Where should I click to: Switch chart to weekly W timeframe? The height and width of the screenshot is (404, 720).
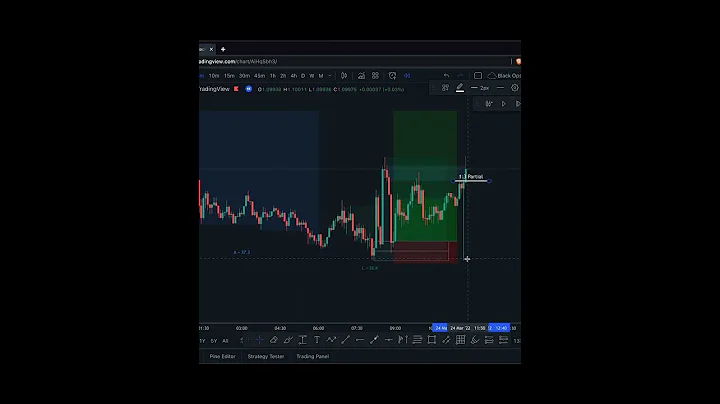312,76
